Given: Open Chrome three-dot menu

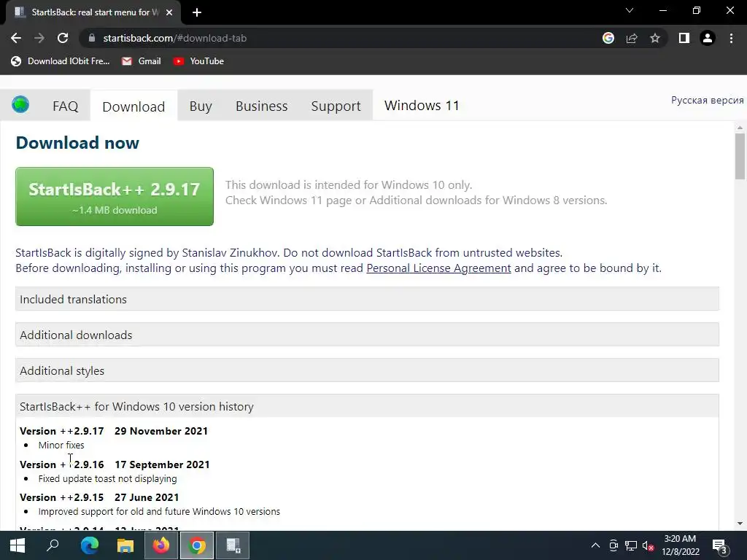Looking at the screenshot, I should [731, 38].
